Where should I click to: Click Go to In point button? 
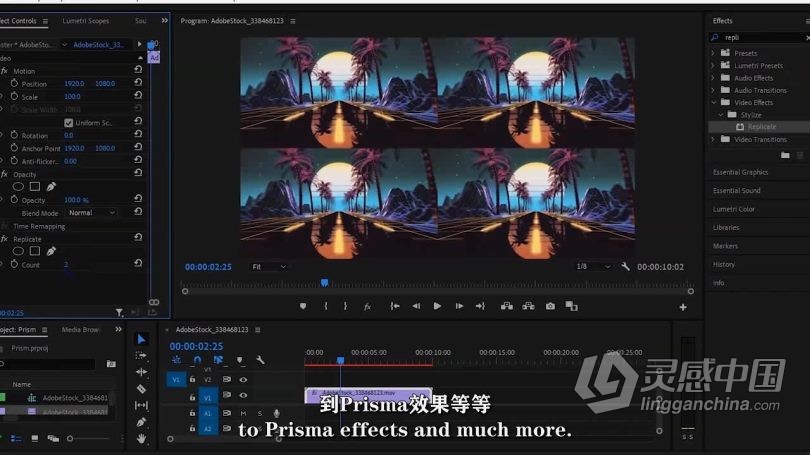tap(395, 306)
